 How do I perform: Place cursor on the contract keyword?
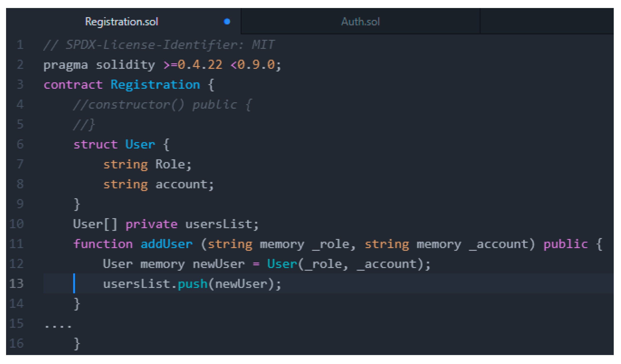(73, 85)
